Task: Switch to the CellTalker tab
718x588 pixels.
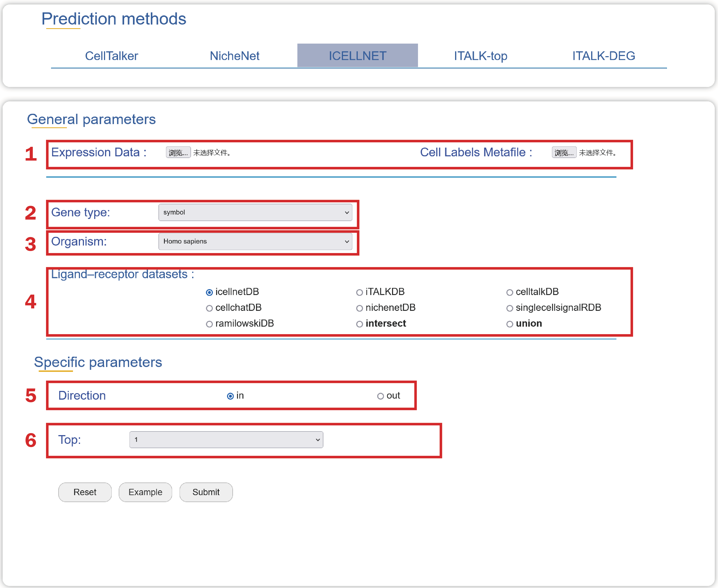Action: tap(111, 56)
